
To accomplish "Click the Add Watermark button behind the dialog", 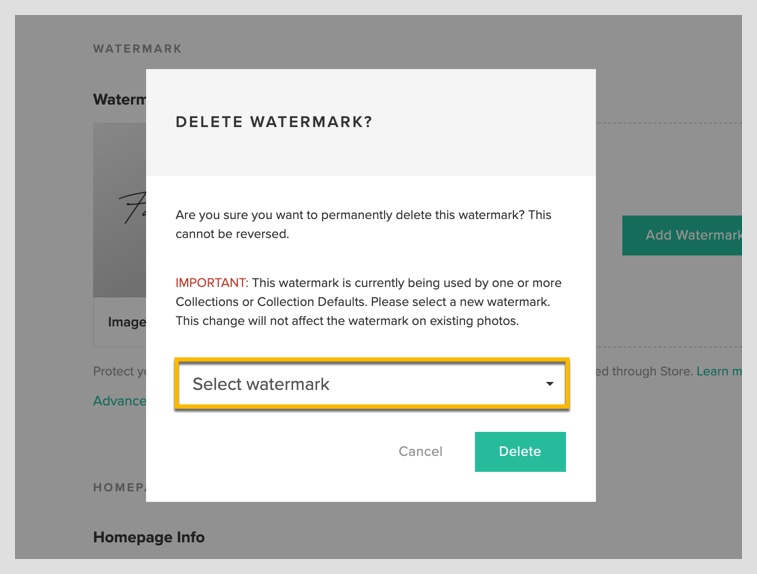I will [682, 235].
